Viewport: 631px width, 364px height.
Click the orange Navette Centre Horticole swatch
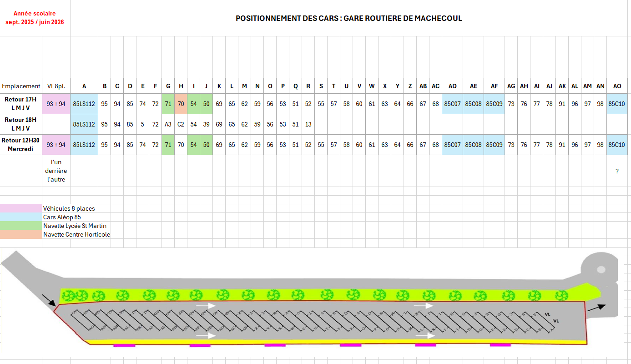tap(21, 234)
